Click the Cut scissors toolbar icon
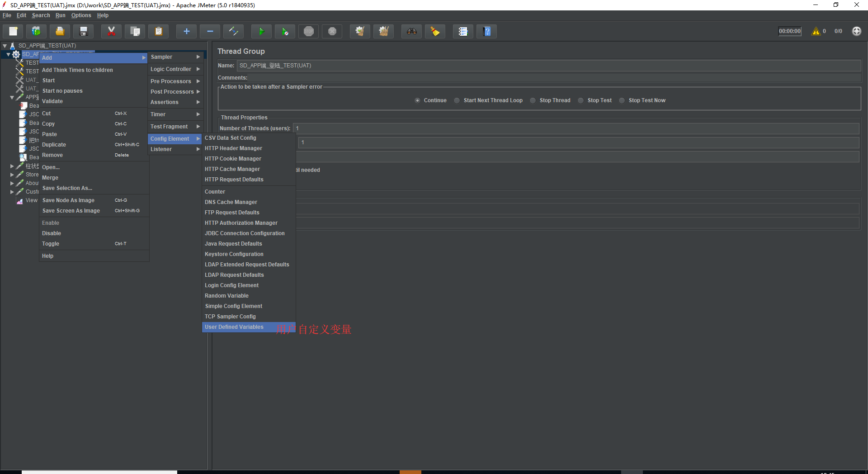868x474 pixels. pyautogui.click(x=111, y=31)
